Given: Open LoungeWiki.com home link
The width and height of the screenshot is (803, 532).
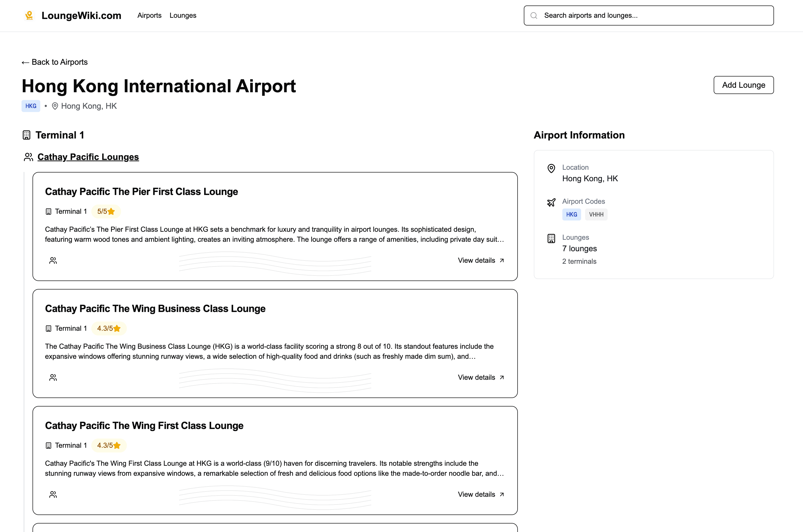Looking at the screenshot, I should [x=81, y=15].
